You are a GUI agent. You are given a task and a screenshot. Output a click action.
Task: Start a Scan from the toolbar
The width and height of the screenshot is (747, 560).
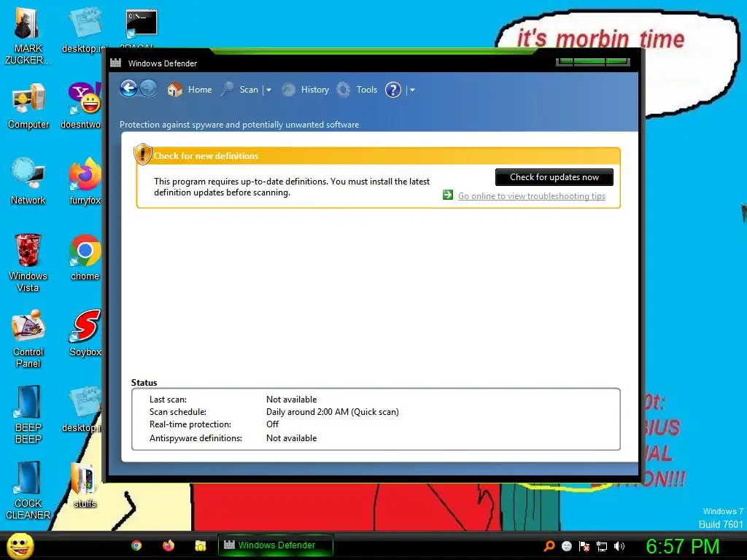pos(239,90)
